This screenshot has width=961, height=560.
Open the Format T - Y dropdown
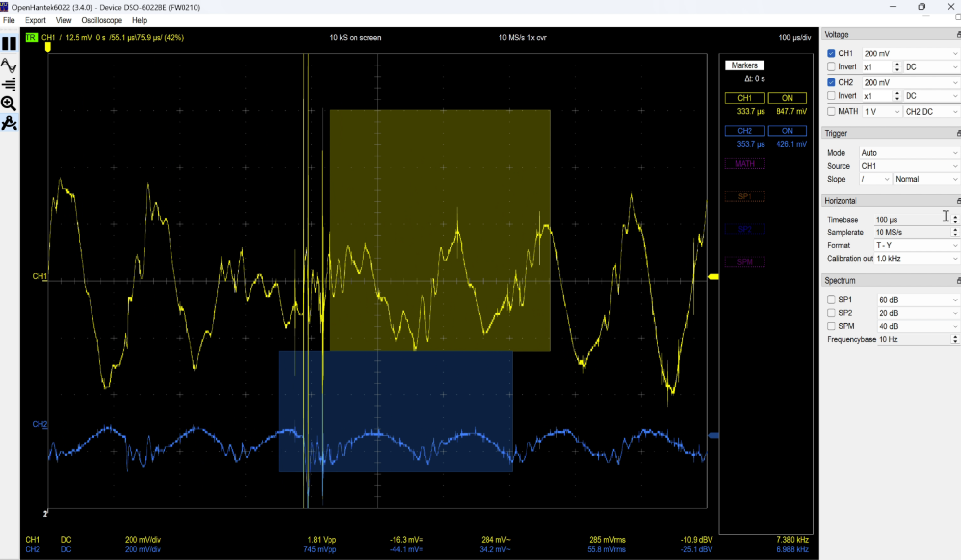916,246
